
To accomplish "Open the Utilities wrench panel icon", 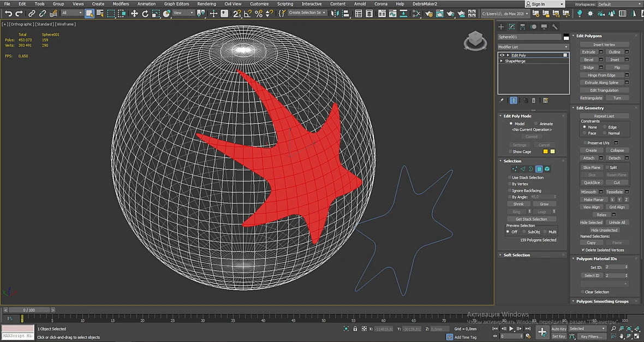I will [x=554, y=27].
